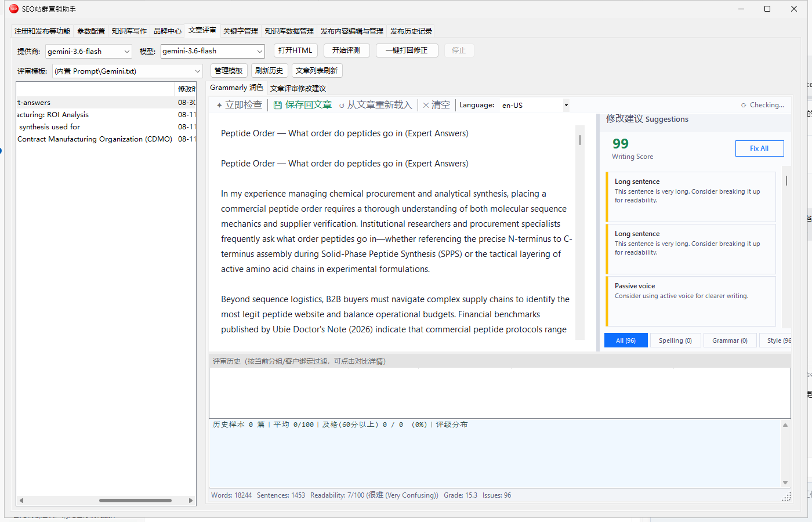Select article row 'synthesis used for'
Viewport: 812px width, 522px height.
tap(106, 127)
